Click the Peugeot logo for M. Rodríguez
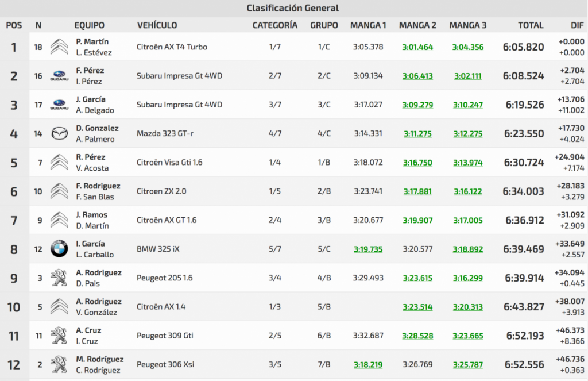The width and height of the screenshot is (588, 381). [59, 364]
